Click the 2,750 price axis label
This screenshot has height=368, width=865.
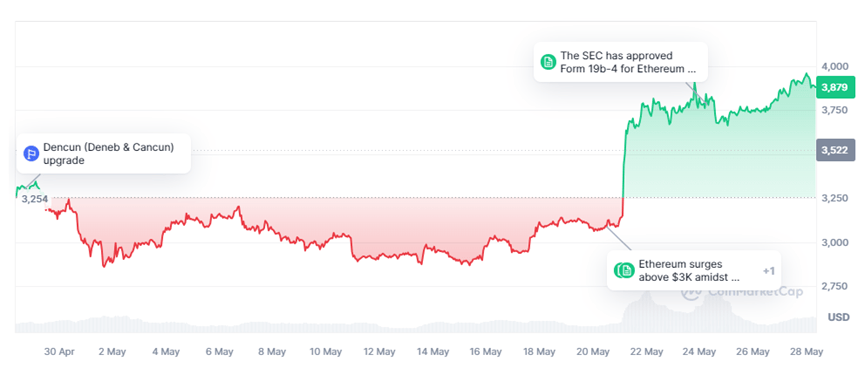point(834,286)
